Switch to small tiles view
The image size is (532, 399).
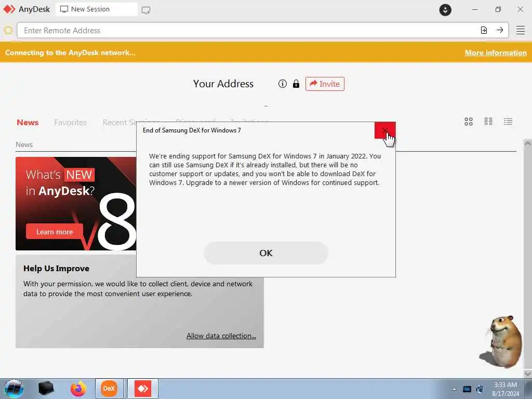point(488,122)
